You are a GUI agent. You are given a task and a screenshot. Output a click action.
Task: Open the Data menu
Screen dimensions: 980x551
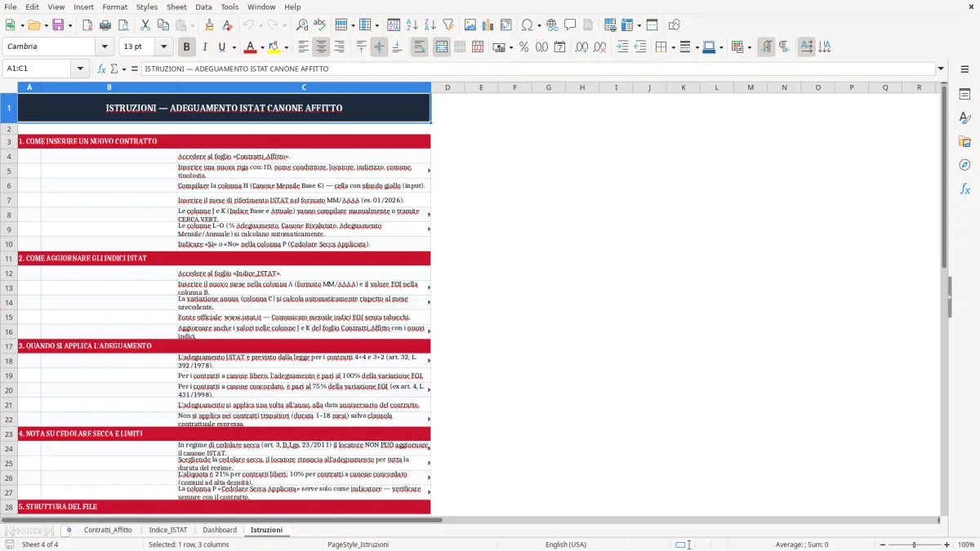pos(203,7)
